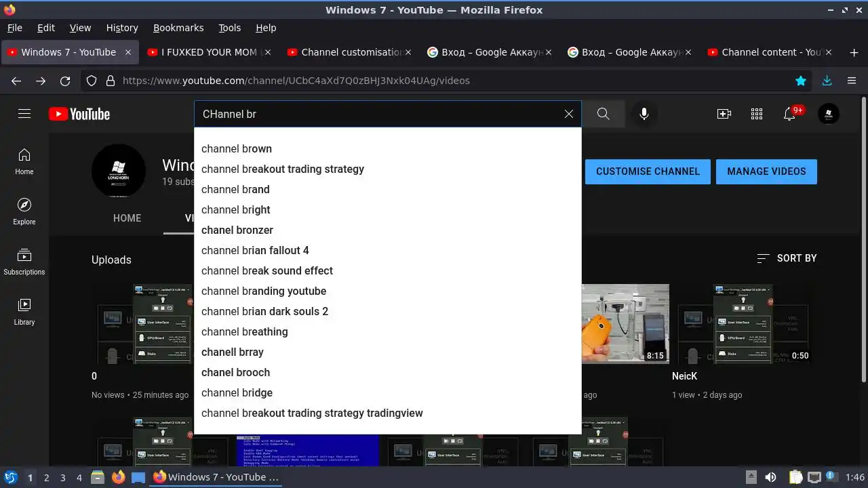The width and height of the screenshot is (868, 488).
Task: Open Library in the sidebar
Action: tap(24, 312)
